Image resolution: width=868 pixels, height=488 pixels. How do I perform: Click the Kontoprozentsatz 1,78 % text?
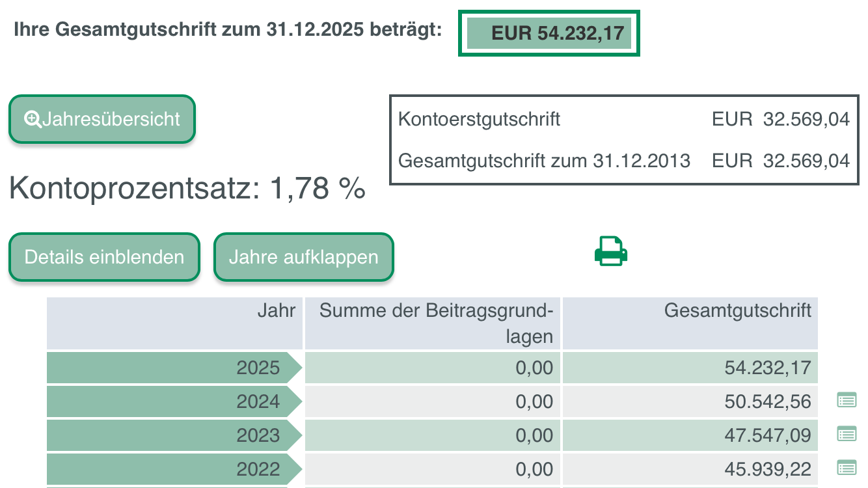pos(187,188)
